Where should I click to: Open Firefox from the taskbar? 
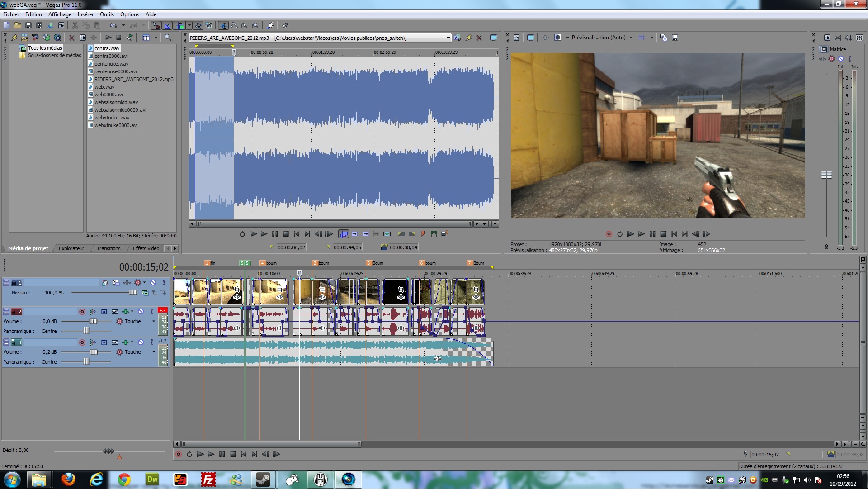point(68,479)
